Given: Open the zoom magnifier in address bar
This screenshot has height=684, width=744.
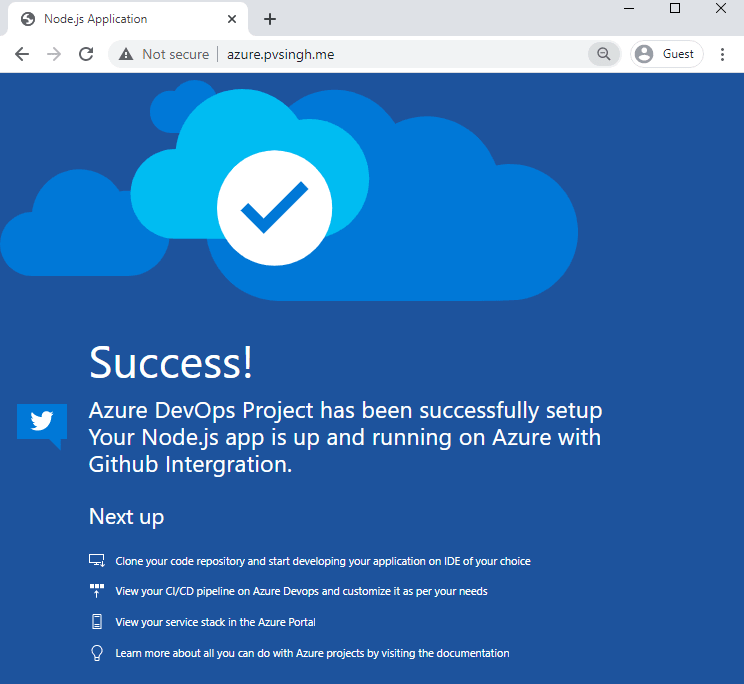Looking at the screenshot, I should pos(604,54).
